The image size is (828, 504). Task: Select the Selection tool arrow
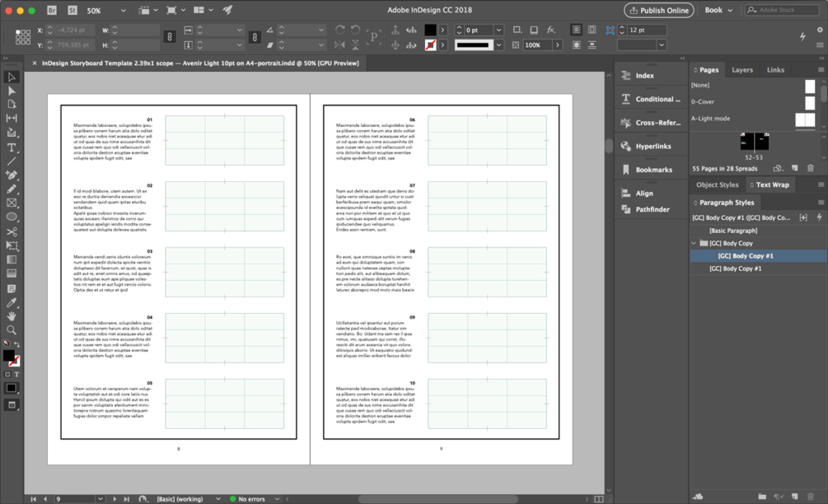click(11, 77)
